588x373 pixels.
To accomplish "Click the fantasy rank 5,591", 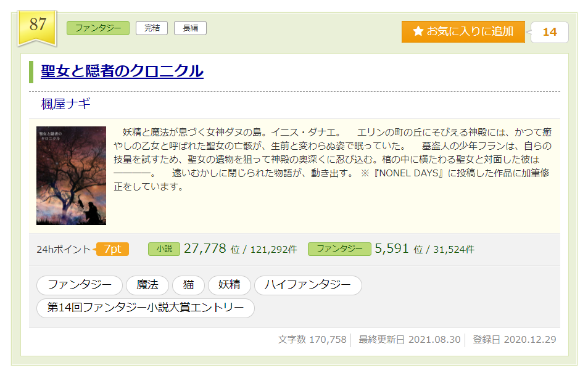I will point(392,248).
